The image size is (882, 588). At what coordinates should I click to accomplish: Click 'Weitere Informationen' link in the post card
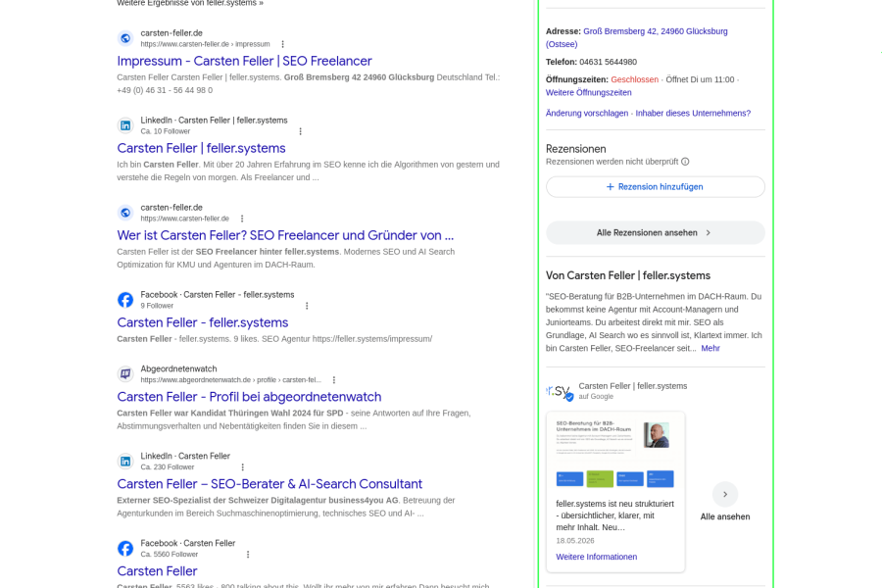[x=596, y=557]
